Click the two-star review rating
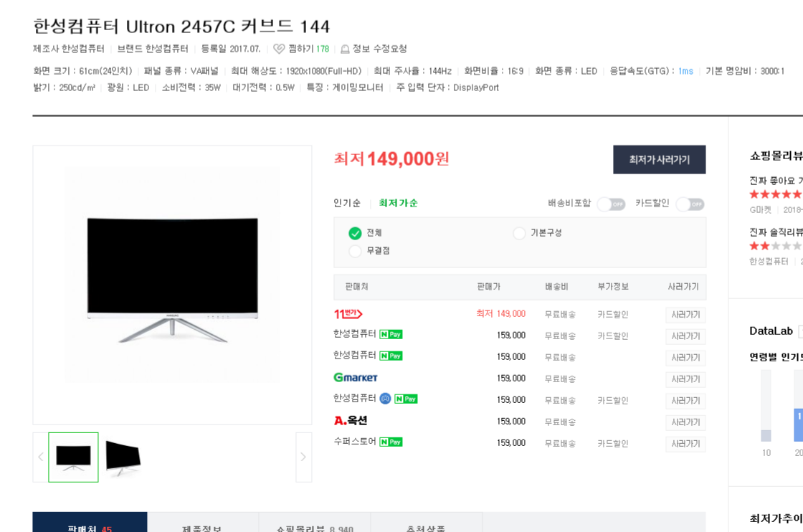The image size is (803, 532). (x=775, y=247)
